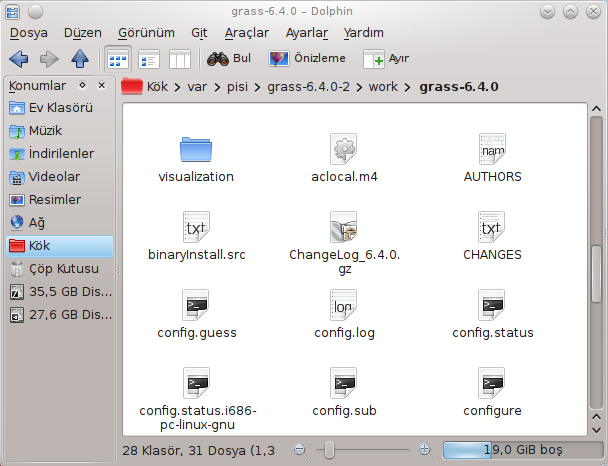Open the Ayarlar menu

click(307, 33)
